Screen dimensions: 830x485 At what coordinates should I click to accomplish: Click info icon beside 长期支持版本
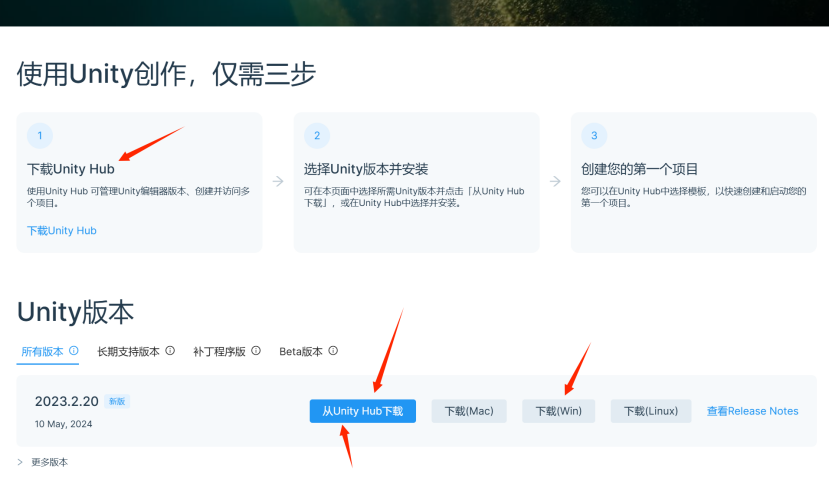(x=170, y=351)
